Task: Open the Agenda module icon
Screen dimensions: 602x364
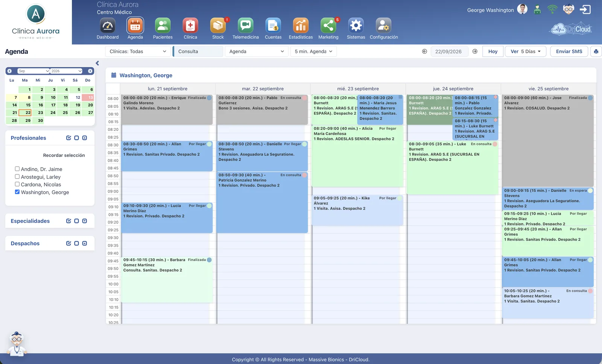Action: (135, 26)
